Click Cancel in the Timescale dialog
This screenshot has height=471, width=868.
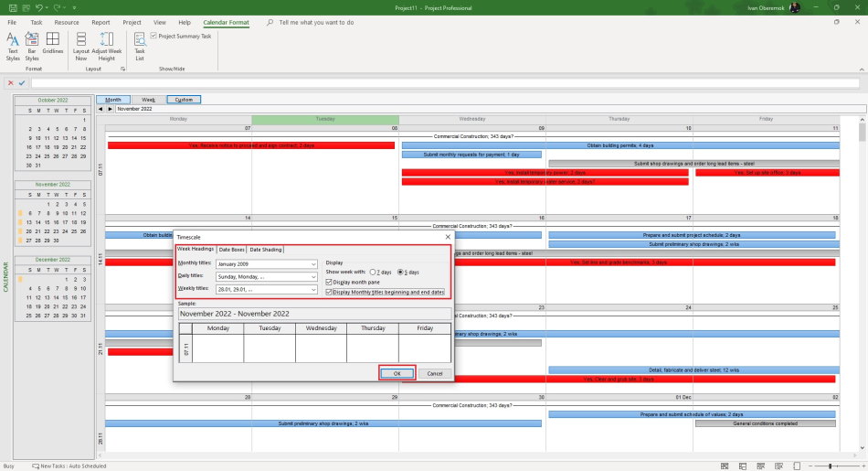click(435, 373)
